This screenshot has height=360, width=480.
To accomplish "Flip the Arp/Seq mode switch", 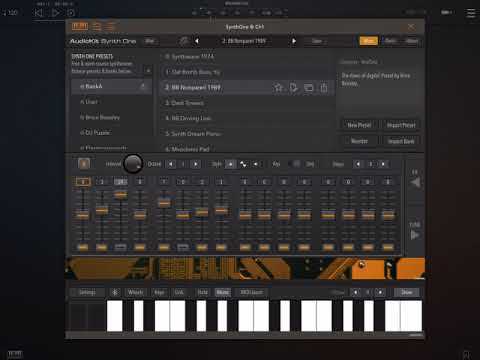I will [295, 164].
